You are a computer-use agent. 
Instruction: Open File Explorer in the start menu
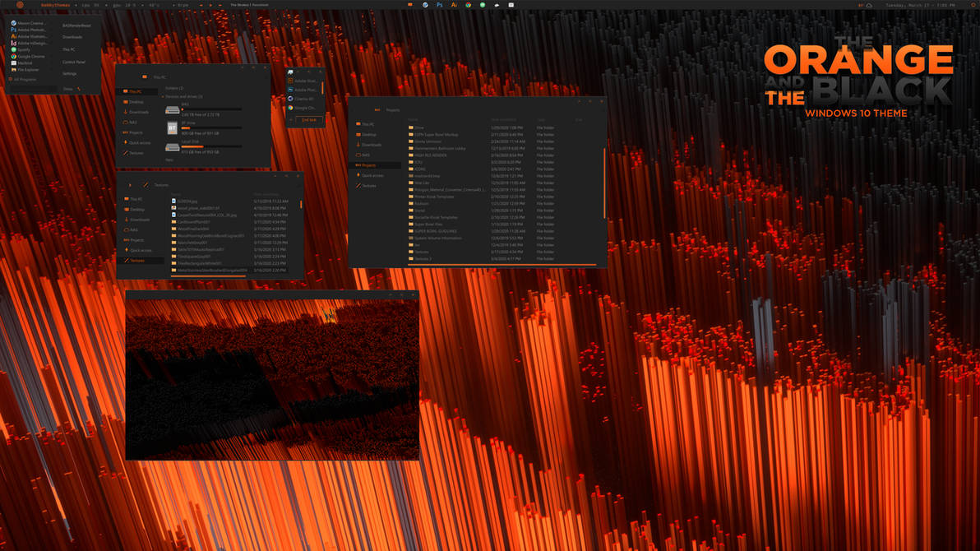[x=25, y=70]
